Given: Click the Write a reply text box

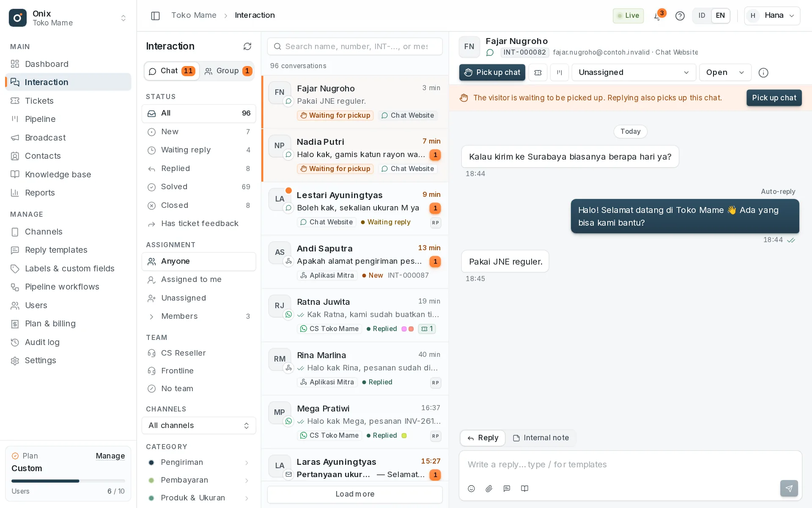Looking at the screenshot, I should [630, 464].
